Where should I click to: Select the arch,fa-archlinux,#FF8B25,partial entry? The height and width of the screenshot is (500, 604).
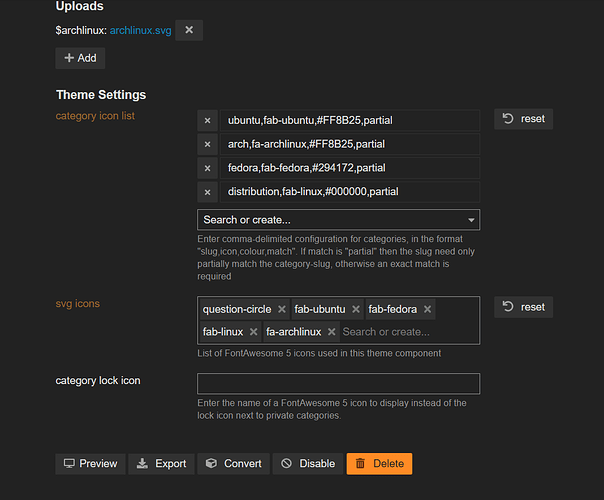coord(350,144)
